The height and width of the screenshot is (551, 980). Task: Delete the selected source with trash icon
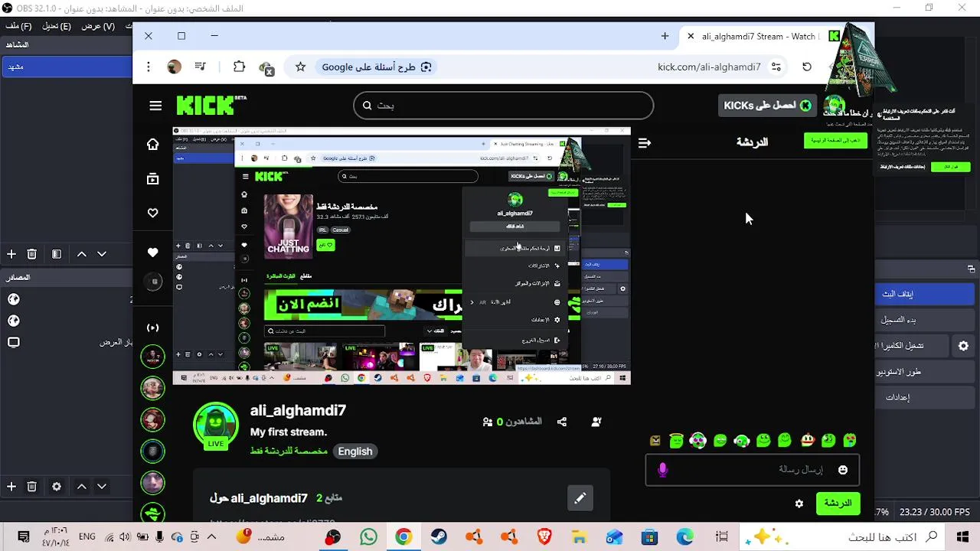[31, 486]
